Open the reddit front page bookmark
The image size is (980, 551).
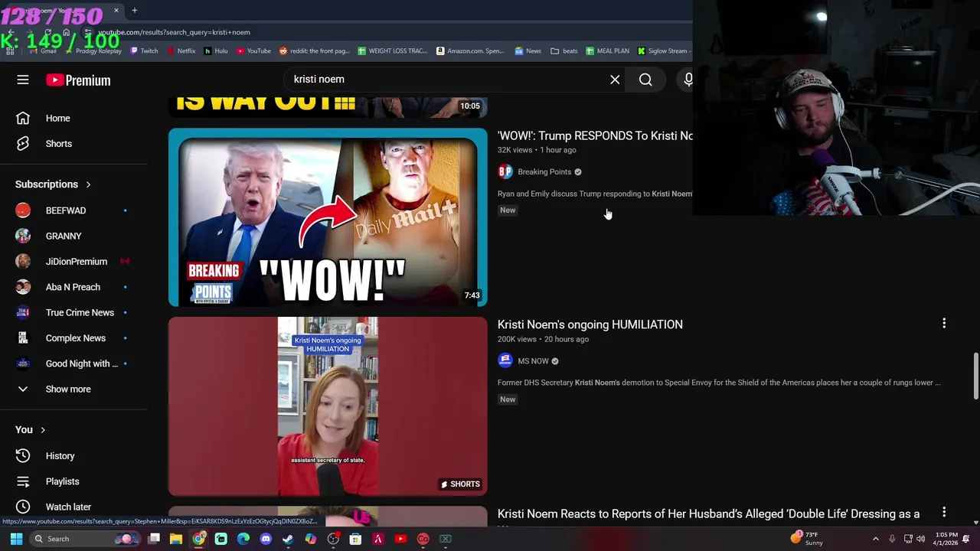tap(315, 51)
